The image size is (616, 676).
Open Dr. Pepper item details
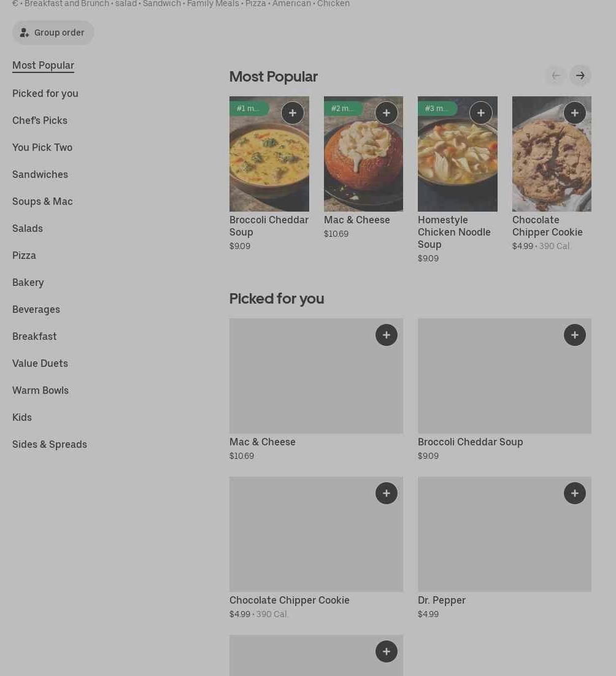tap(442, 600)
